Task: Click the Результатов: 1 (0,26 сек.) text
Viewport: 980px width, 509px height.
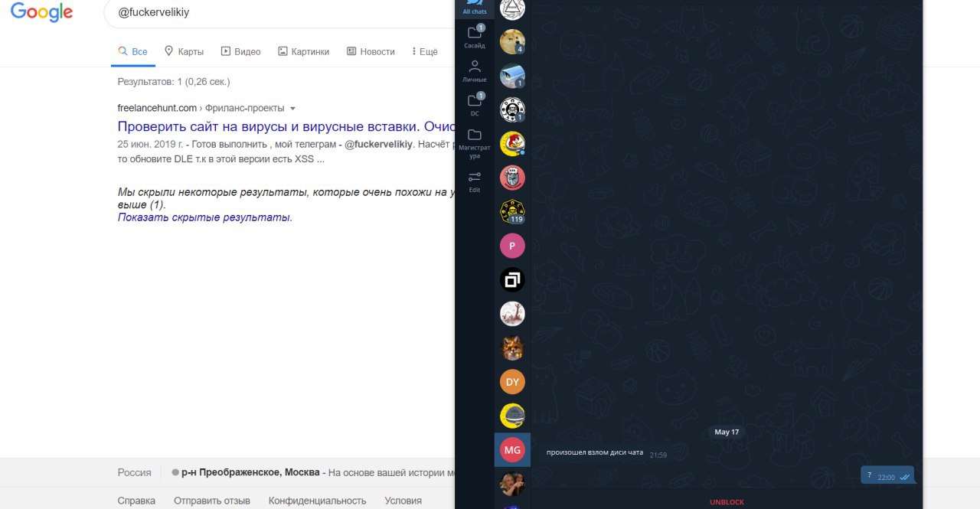Action: [174, 81]
